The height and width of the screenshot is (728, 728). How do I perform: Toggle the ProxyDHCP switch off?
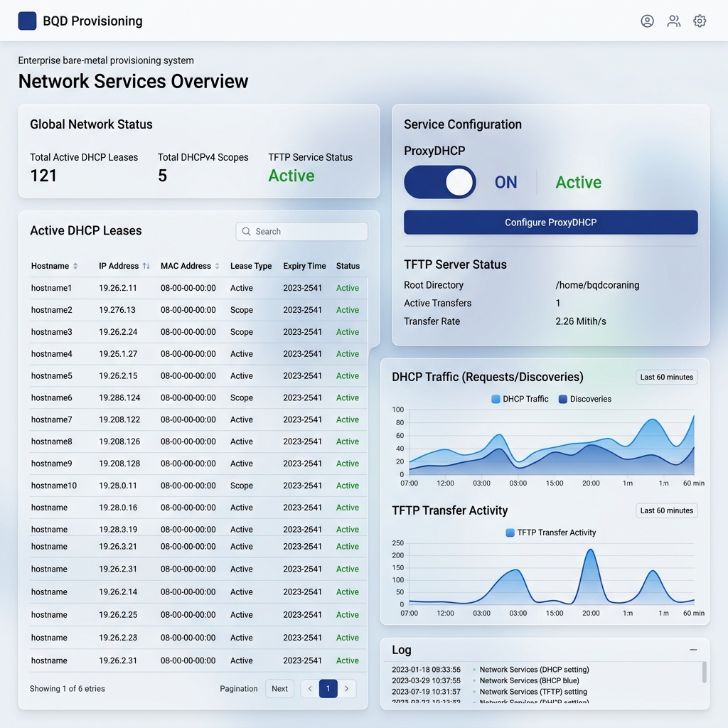coord(439,182)
